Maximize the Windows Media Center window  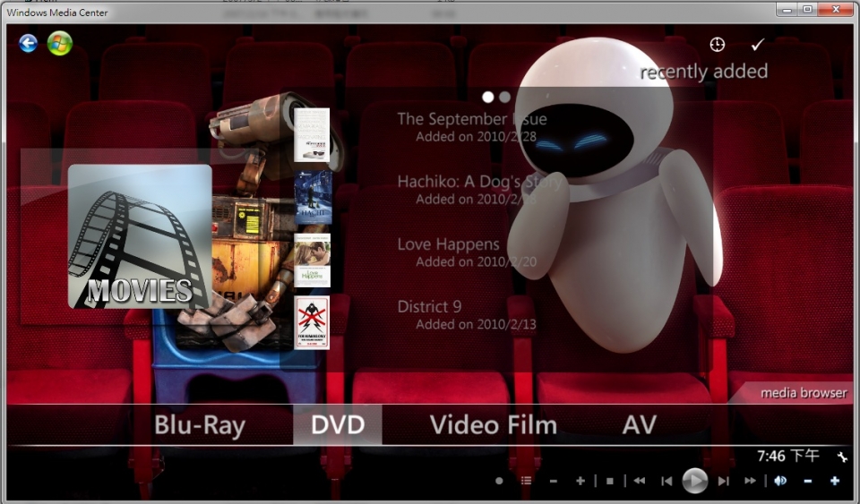pyautogui.click(x=807, y=9)
